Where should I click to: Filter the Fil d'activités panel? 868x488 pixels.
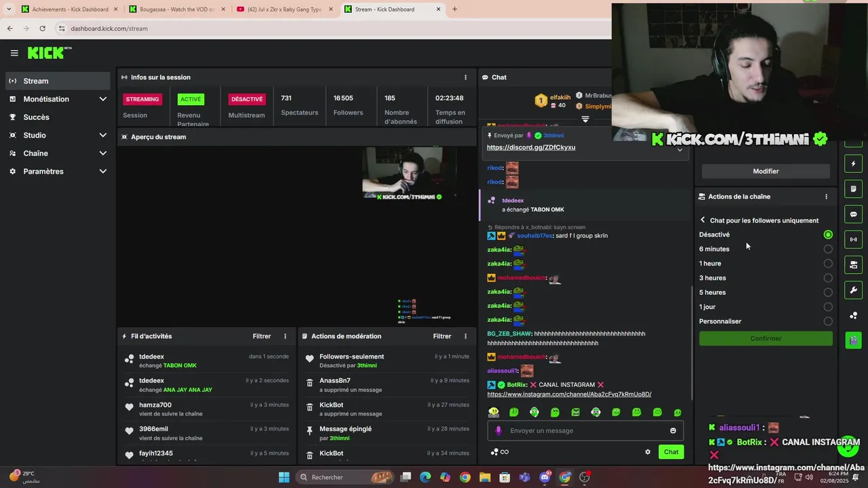pos(262,336)
